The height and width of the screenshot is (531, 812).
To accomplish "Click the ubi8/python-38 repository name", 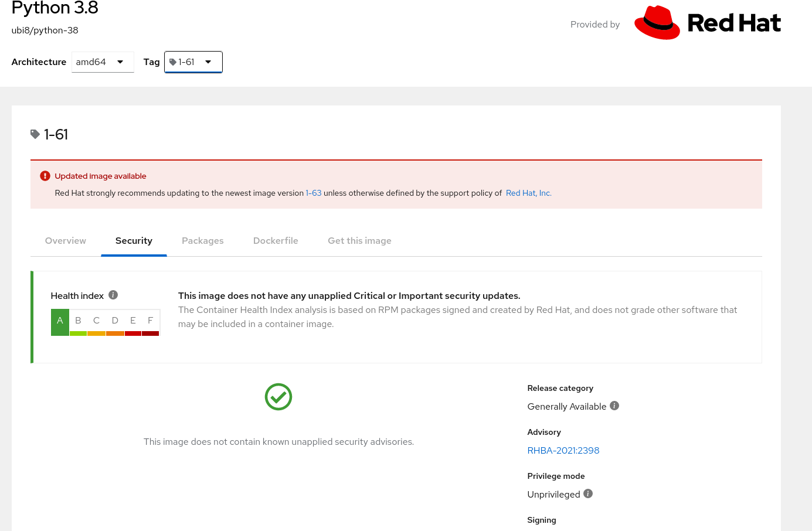I will click(45, 30).
